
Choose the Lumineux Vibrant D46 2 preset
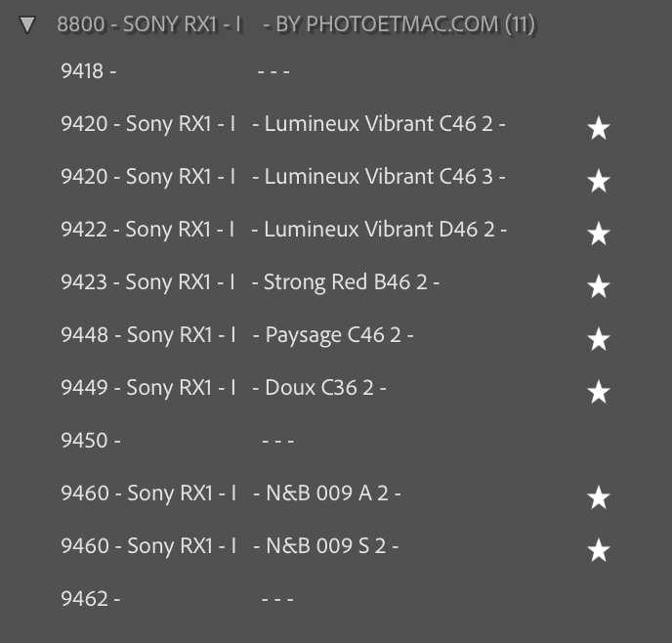(283, 230)
